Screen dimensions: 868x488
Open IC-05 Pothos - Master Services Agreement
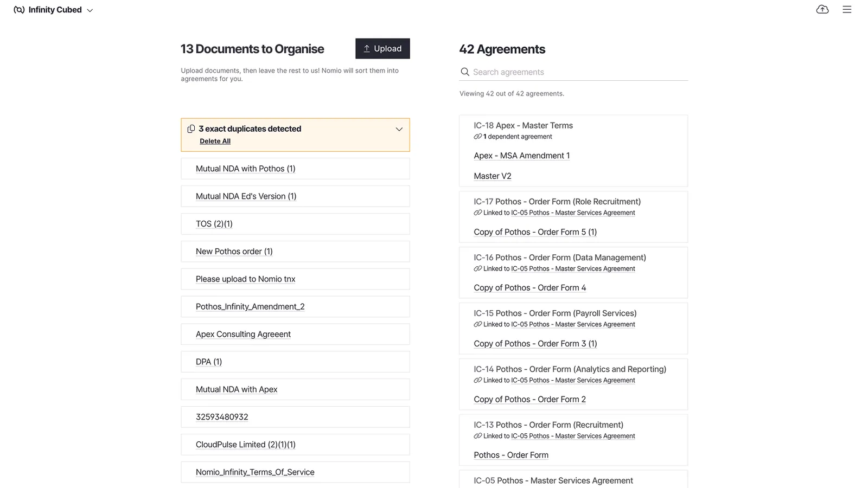[553, 481]
